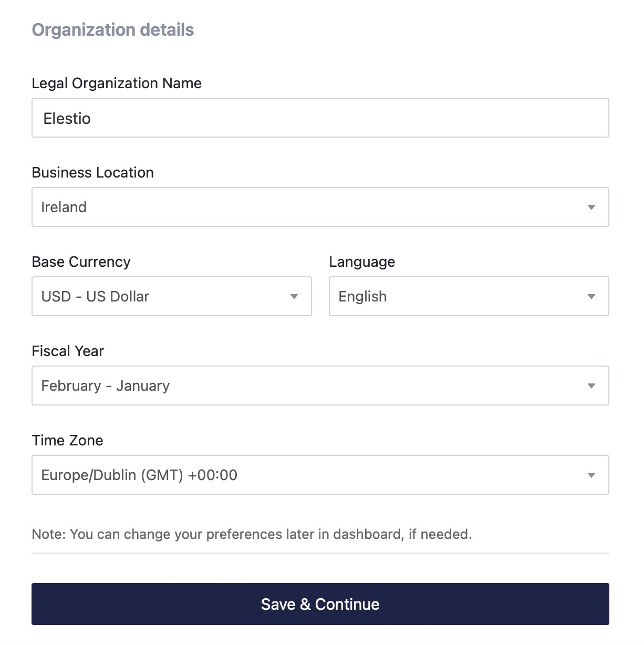Click the Language field label
The width and height of the screenshot is (644, 645).
coord(362,262)
